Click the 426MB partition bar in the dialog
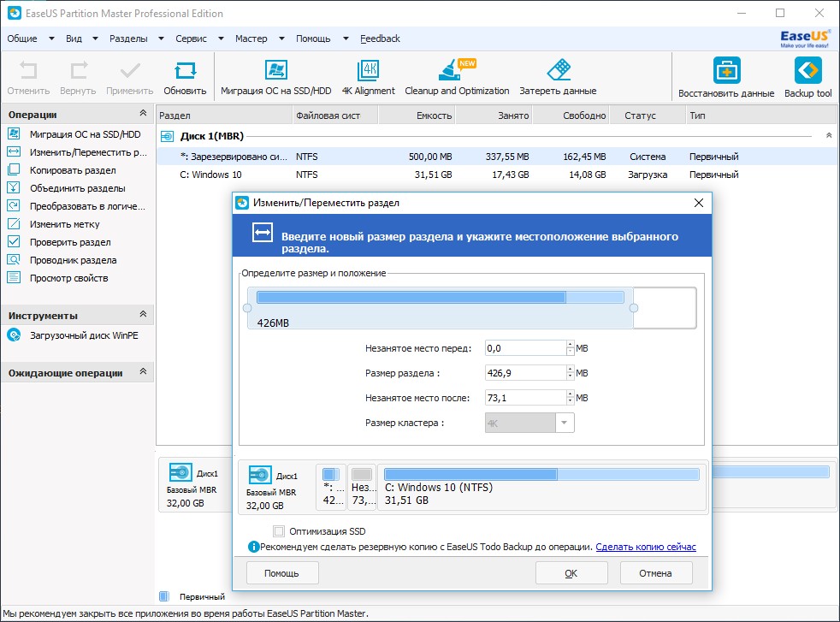This screenshot has width=840, height=622. click(x=441, y=308)
